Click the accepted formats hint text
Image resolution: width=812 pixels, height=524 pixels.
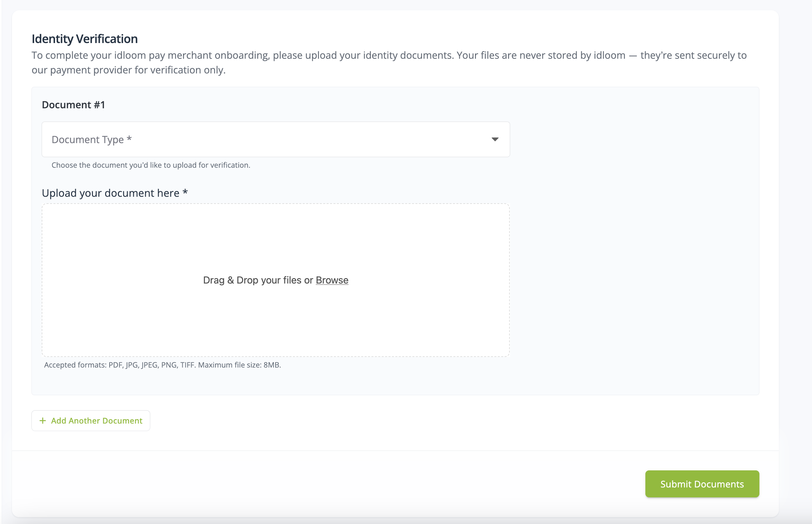(x=162, y=364)
